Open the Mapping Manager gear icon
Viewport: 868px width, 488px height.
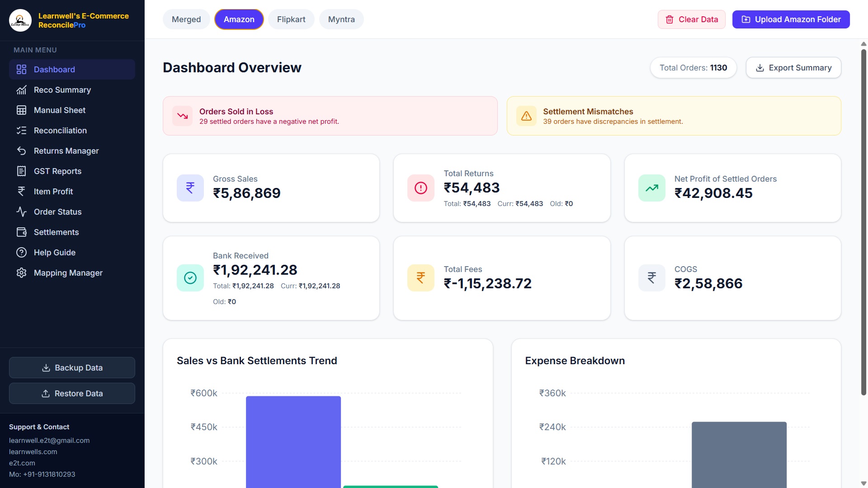tap(22, 272)
